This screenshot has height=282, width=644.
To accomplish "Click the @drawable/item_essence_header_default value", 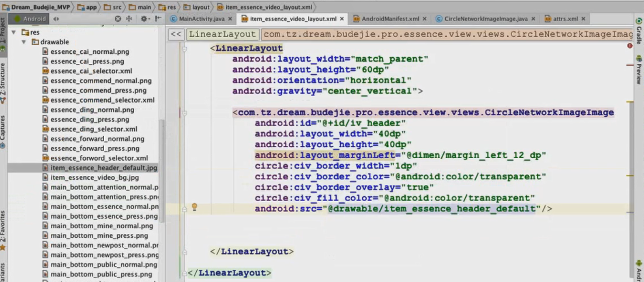I will (432, 209).
